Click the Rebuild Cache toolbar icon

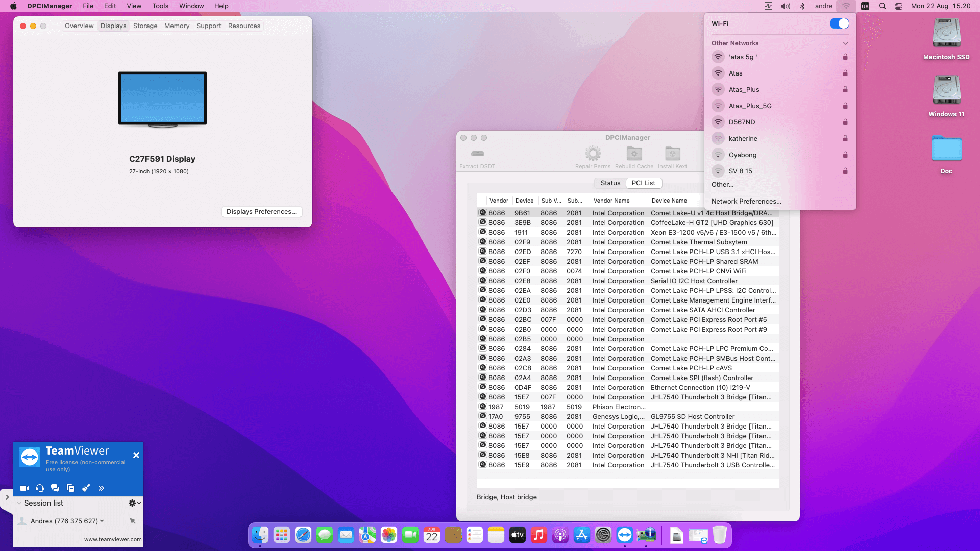tap(634, 154)
